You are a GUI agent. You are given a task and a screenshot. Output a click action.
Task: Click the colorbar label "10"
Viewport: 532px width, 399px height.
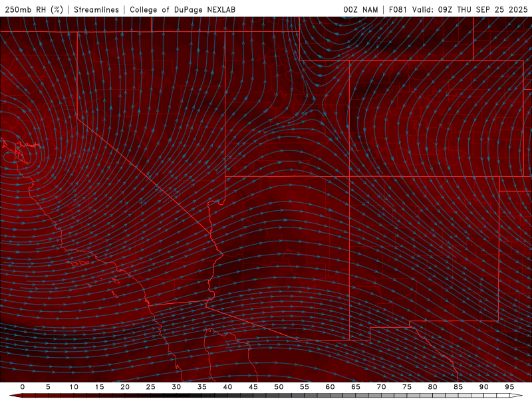point(74,387)
